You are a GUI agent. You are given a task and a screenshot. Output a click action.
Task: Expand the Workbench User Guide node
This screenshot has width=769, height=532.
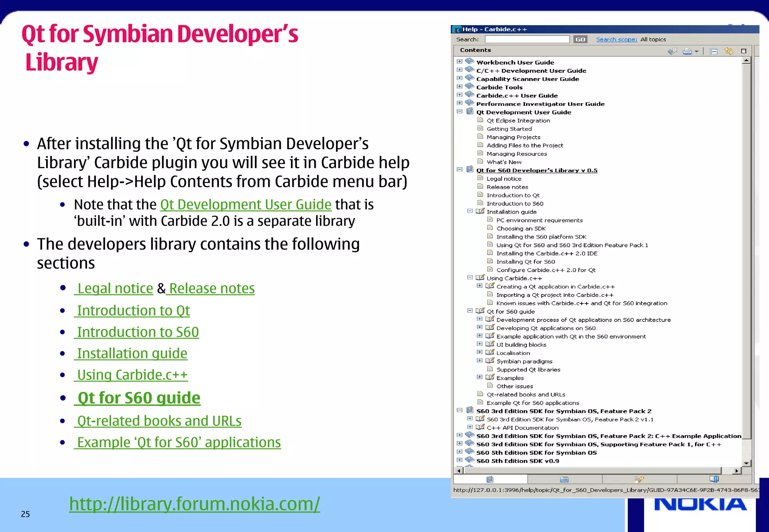point(460,62)
